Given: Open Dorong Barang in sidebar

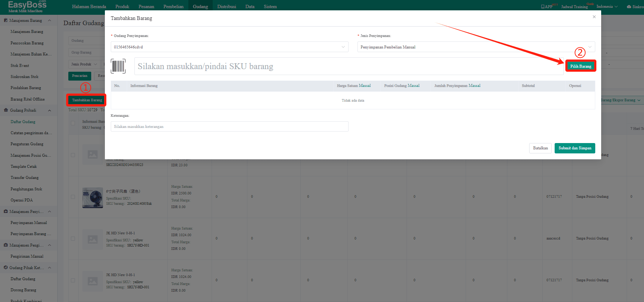Looking at the screenshot, I should tap(23, 290).
